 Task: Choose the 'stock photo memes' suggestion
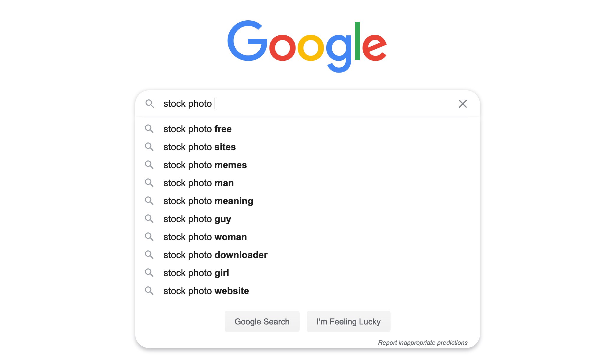[205, 165]
